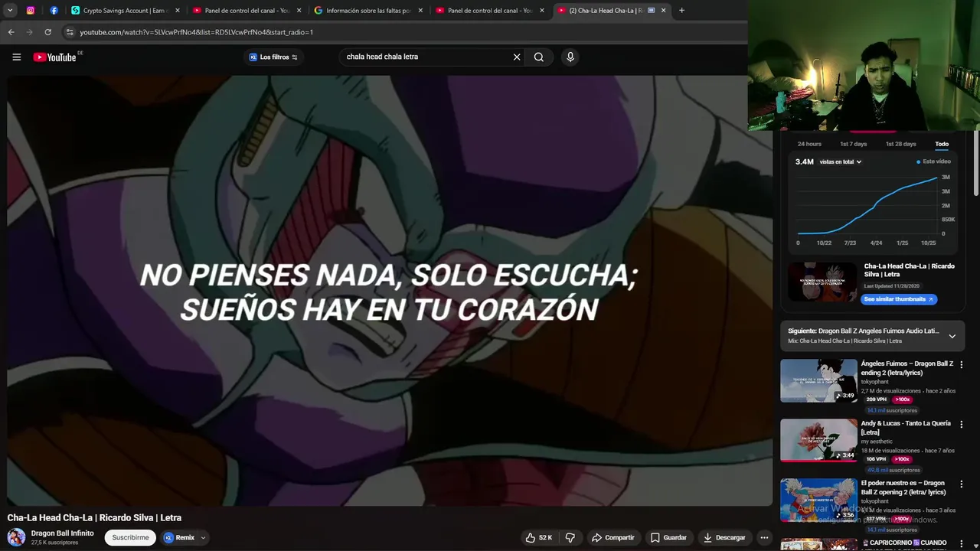Select the 1st 28 days stats tab
Image resolution: width=980 pixels, height=551 pixels.
pos(901,144)
